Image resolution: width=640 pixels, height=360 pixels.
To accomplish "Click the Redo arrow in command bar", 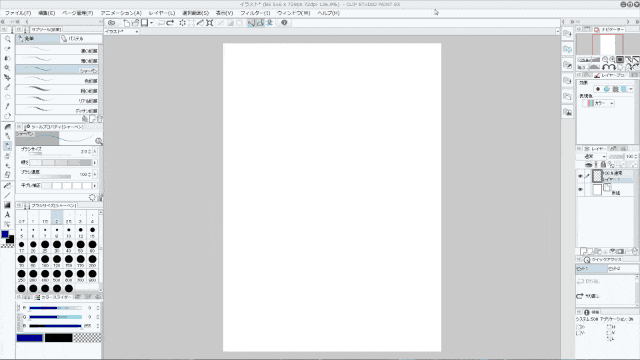I will [171, 23].
